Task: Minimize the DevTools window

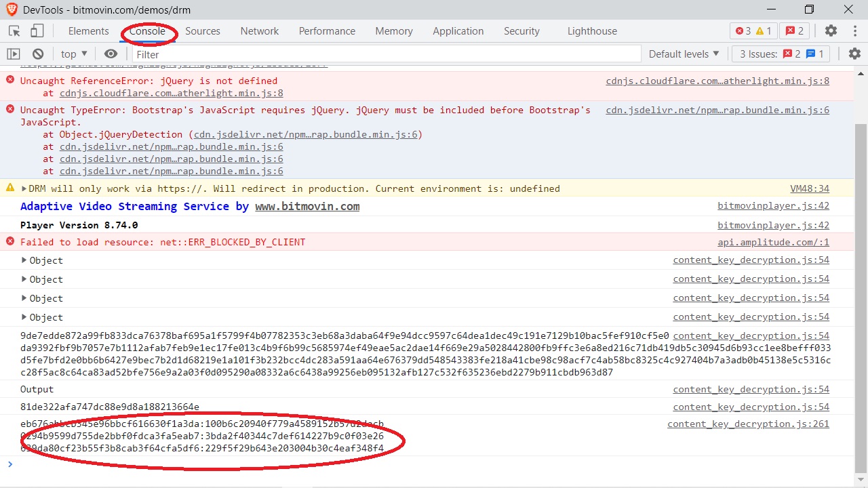Action: pyautogui.click(x=771, y=9)
